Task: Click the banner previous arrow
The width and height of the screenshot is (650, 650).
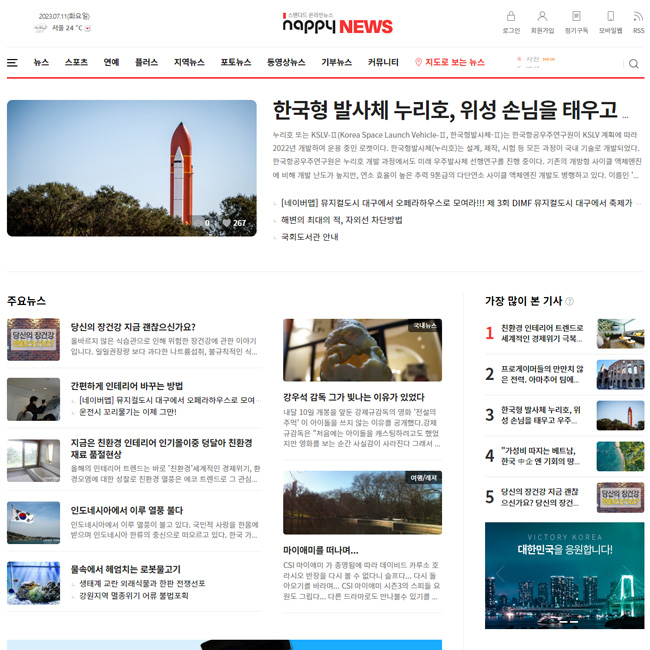Action: tap(500, 574)
